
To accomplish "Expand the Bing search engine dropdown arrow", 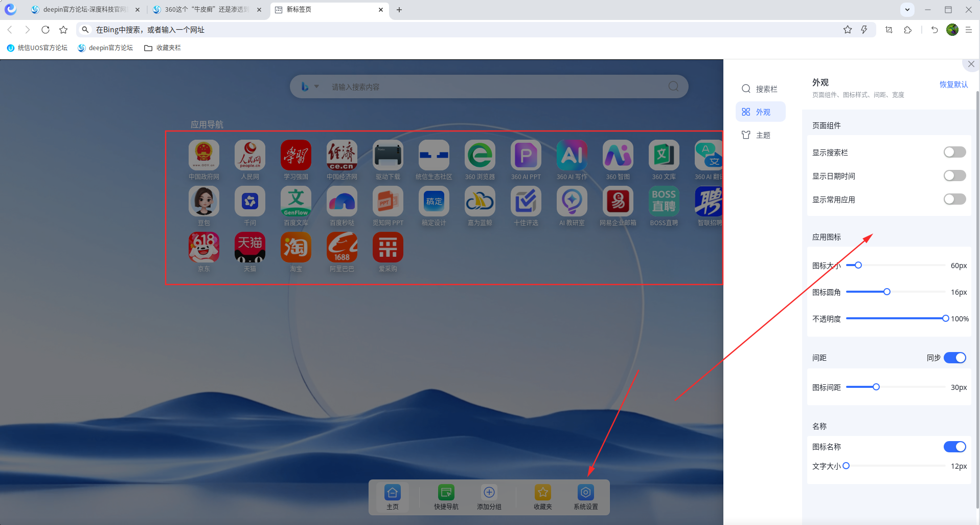I will [x=316, y=86].
